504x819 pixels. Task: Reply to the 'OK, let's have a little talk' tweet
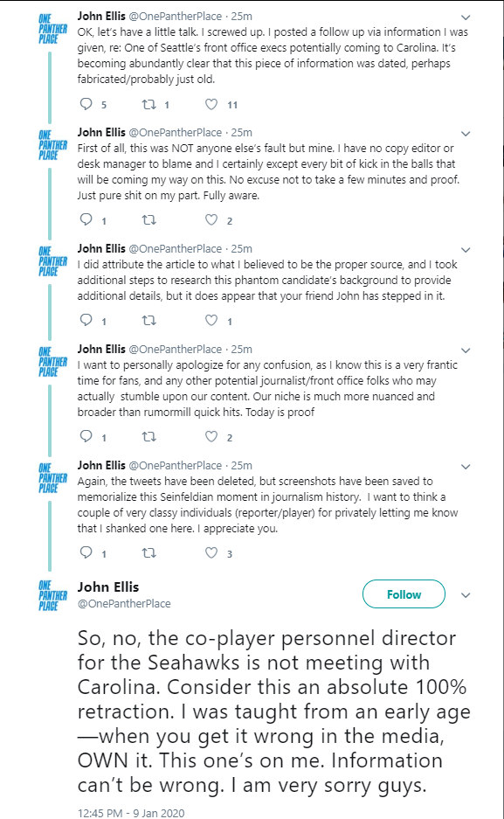[86, 104]
